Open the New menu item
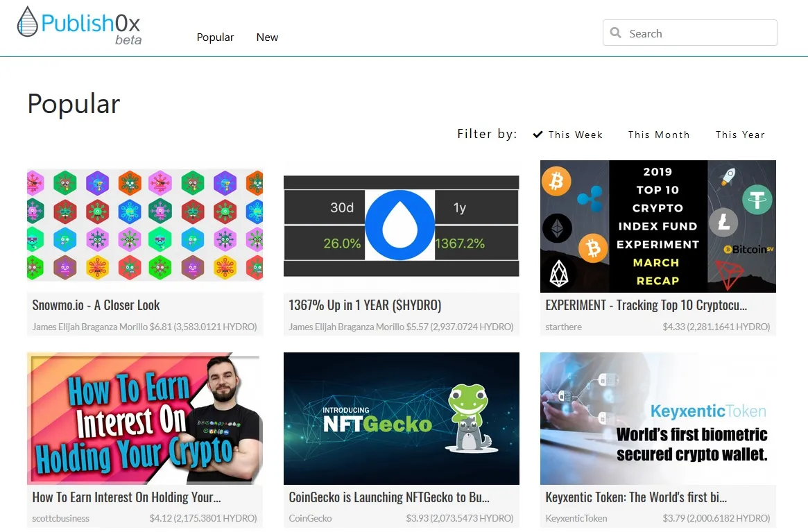The height and width of the screenshot is (532, 808). coord(267,37)
